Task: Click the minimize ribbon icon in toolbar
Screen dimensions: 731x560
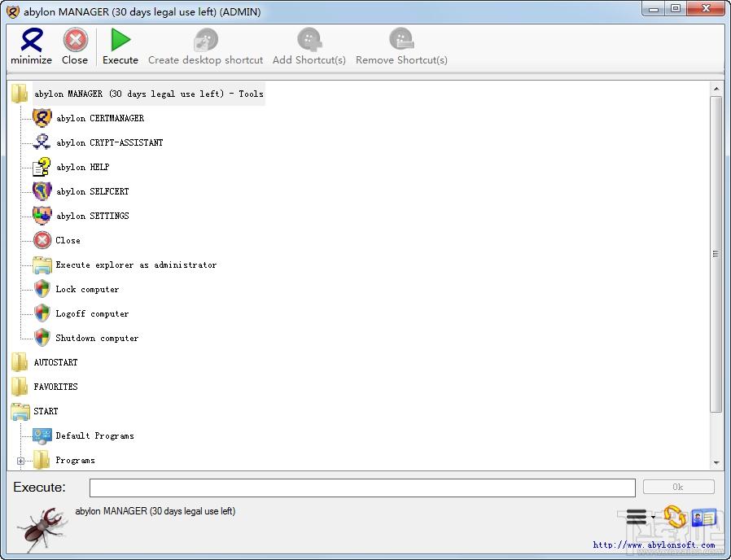Action: click(x=31, y=40)
